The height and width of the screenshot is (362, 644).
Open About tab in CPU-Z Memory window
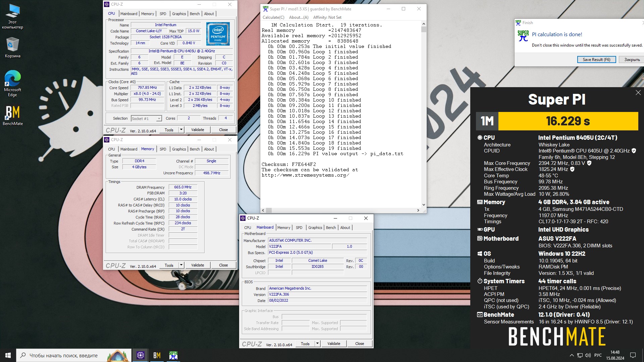click(209, 149)
